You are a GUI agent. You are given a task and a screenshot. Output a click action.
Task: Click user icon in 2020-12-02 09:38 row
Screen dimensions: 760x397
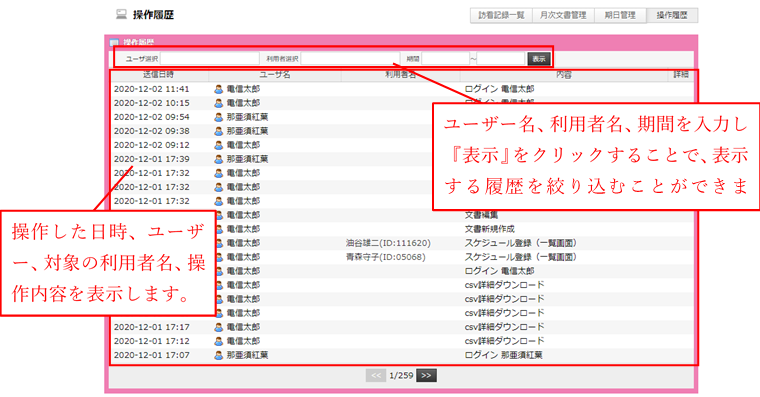click(x=219, y=131)
